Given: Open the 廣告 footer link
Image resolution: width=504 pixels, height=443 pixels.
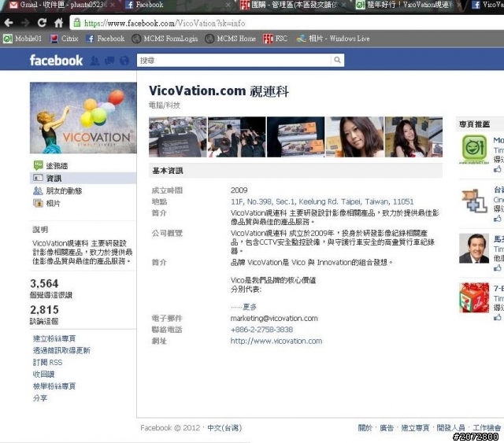Looking at the screenshot, I should 387,428.
